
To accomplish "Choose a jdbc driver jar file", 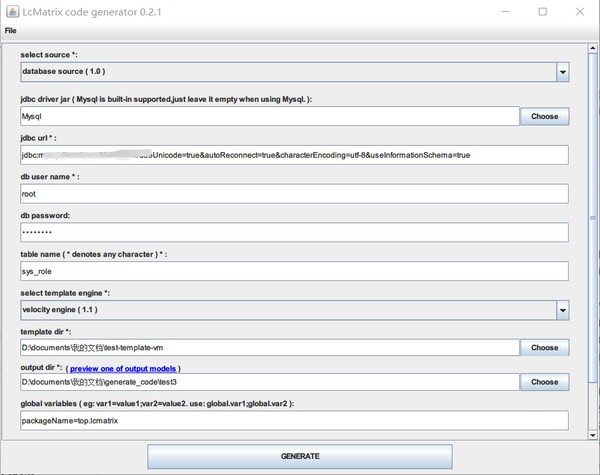I will (x=544, y=116).
